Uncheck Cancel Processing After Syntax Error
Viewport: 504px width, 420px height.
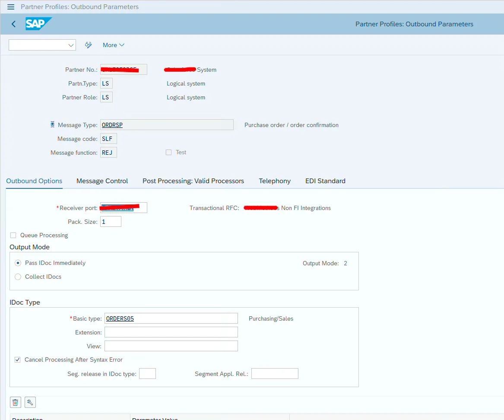tap(18, 360)
